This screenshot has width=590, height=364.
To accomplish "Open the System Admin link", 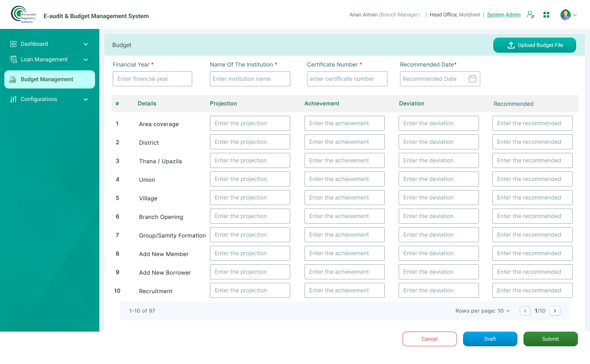I will 504,15.
